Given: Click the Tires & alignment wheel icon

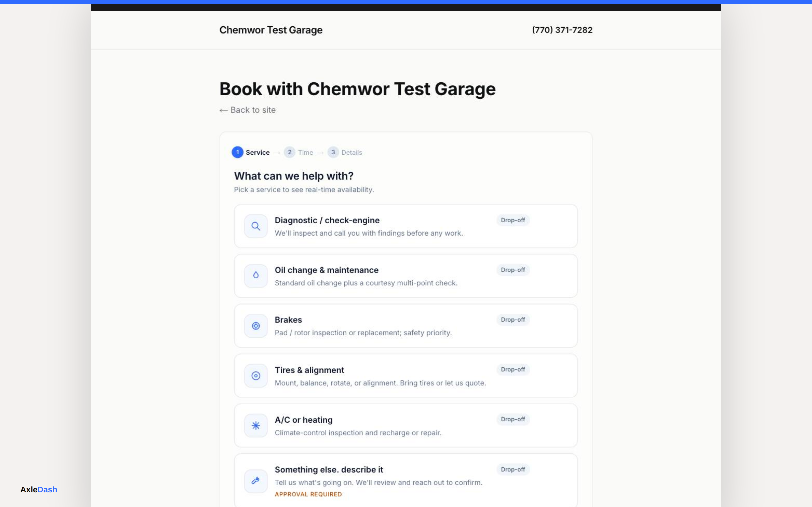Looking at the screenshot, I should [256, 375].
